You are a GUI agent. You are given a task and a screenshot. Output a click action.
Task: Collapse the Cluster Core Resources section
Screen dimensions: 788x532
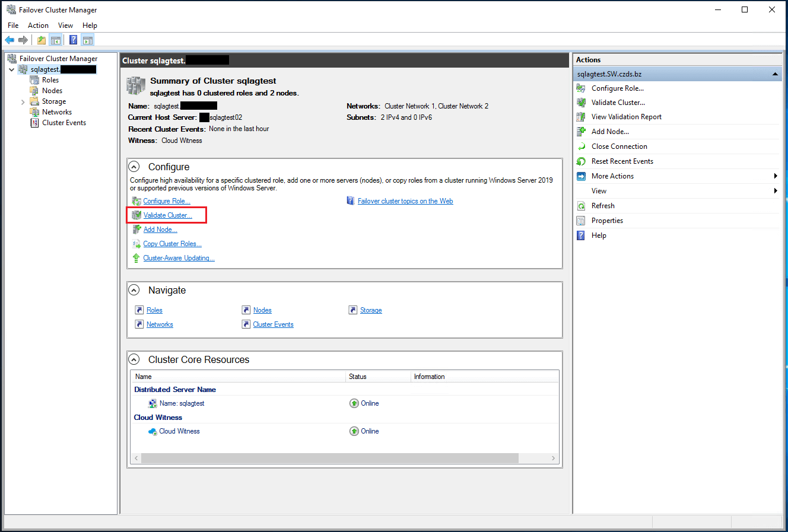coord(135,359)
